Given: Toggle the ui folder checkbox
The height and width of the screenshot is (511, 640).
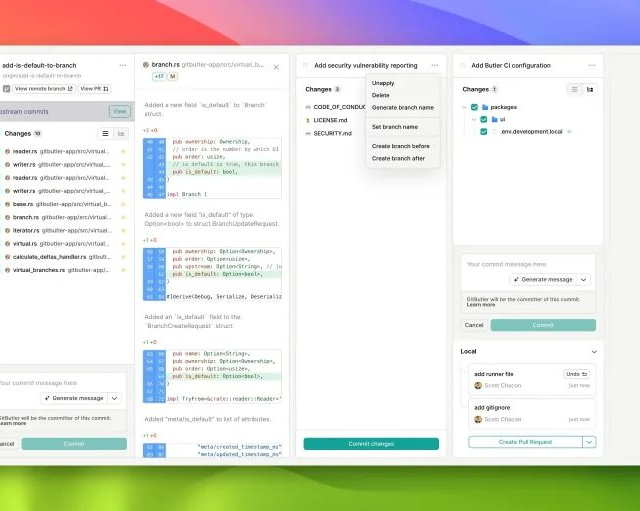Looking at the screenshot, I should click(x=484, y=119).
